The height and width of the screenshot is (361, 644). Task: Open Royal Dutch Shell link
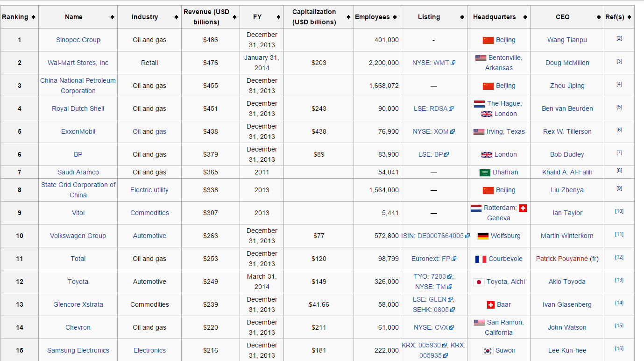(x=78, y=108)
